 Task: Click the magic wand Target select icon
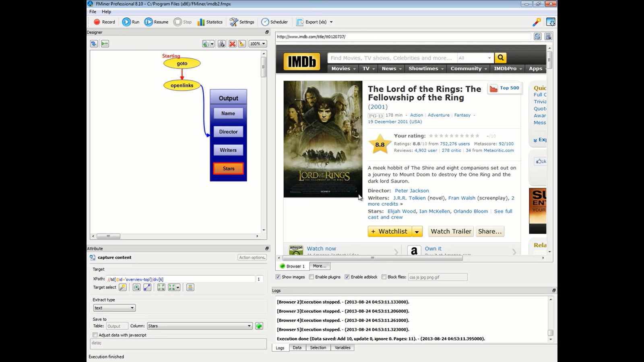(123, 287)
